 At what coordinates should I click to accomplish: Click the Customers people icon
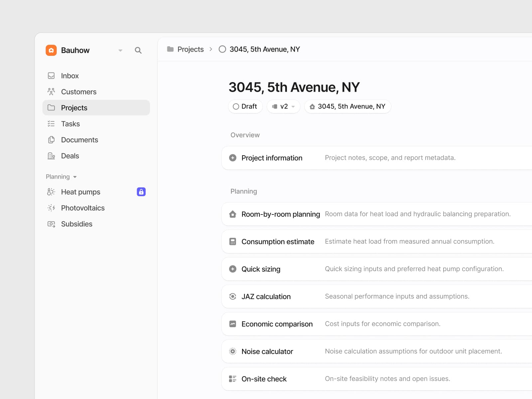coord(51,92)
